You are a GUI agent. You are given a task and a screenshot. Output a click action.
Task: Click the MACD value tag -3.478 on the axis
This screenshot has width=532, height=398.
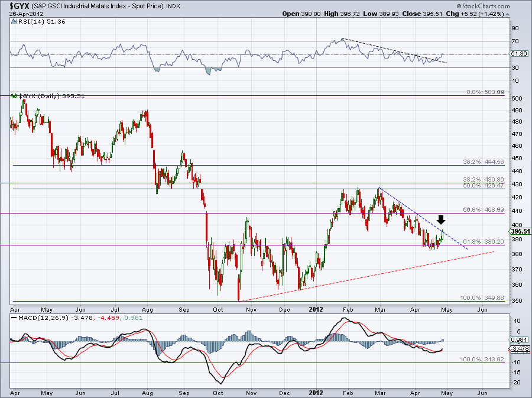[520, 349]
